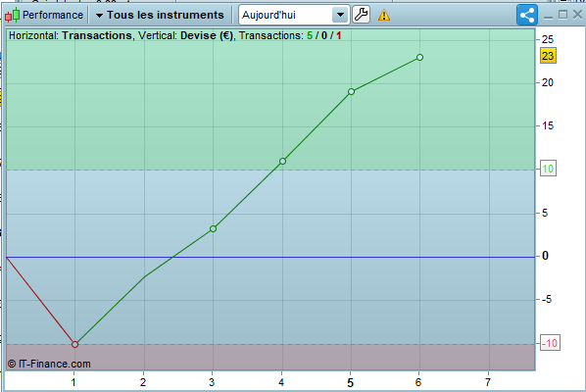Click the Performance candlestick icon
The height and width of the screenshot is (392, 586).
point(13,15)
